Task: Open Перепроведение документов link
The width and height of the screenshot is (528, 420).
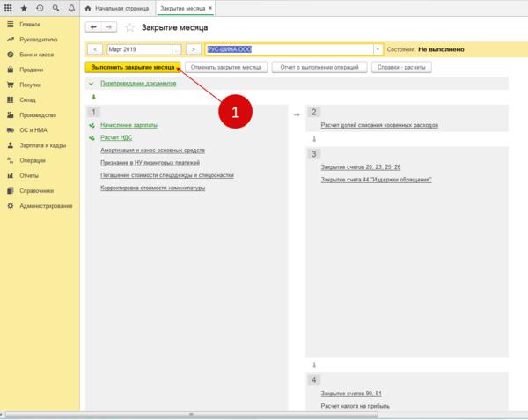Action: point(138,83)
